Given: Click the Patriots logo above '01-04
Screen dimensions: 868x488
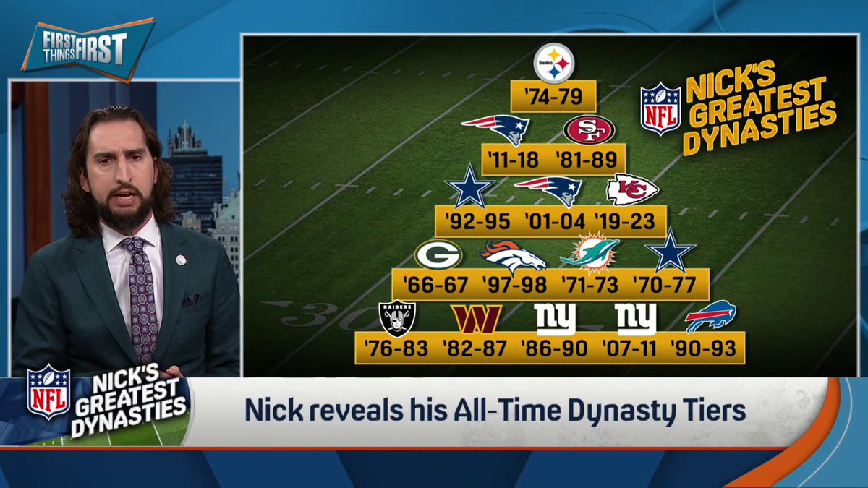Looking at the screenshot, I should tap(548, 192).
